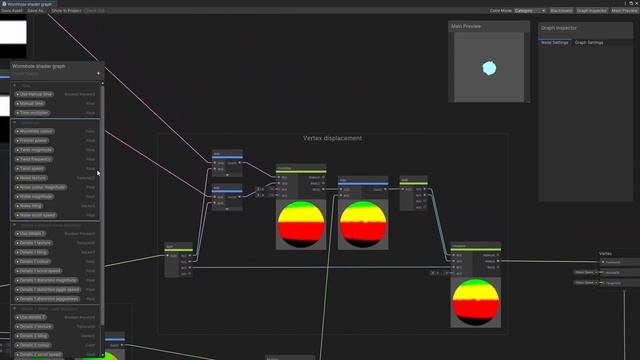
Task: Select the Vertex displacement group title
Action: pos(332,138)
